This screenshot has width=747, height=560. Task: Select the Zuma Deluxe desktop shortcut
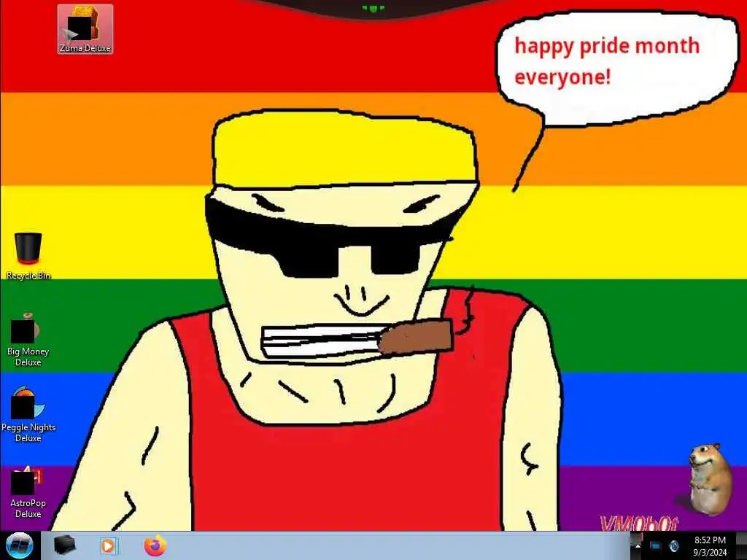tap(85, 29)
